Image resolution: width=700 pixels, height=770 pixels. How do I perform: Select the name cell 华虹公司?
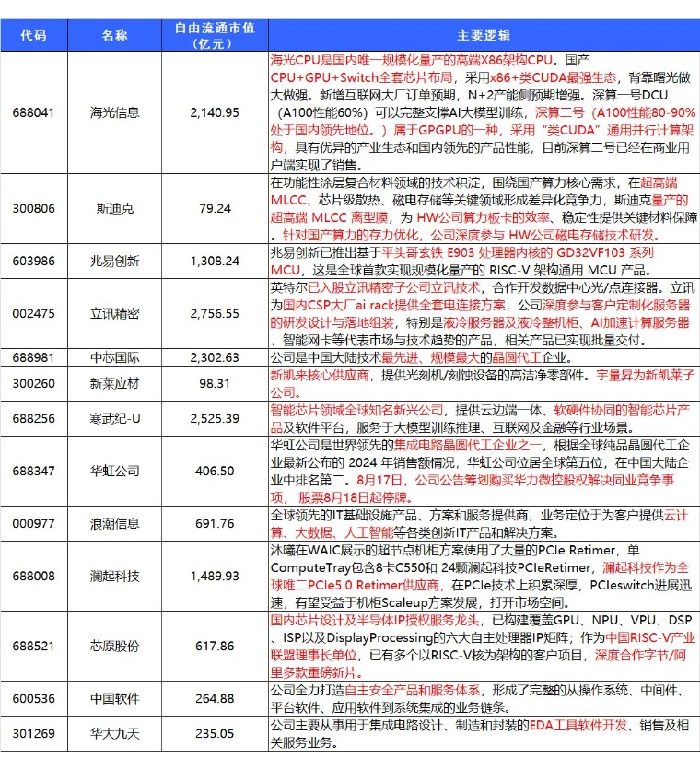coord(114,471)
